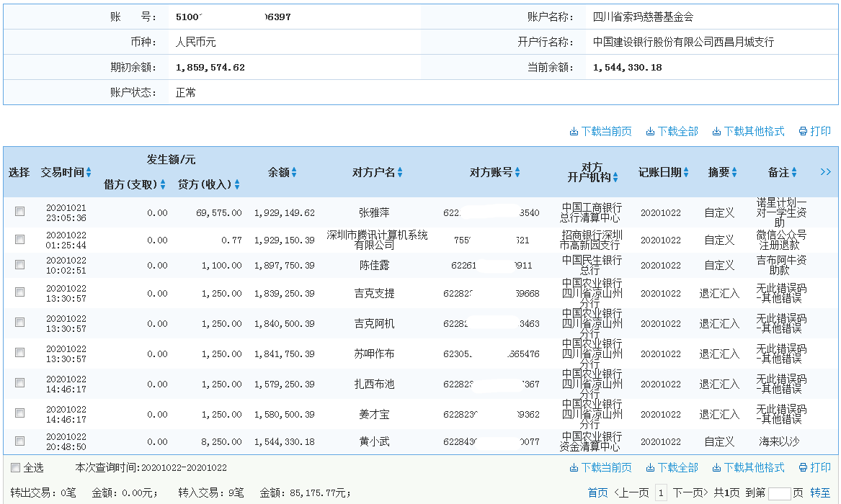This screenshot has width=841, height=504.
Task: Click the top download other formats icon
Action: point(718,132)
